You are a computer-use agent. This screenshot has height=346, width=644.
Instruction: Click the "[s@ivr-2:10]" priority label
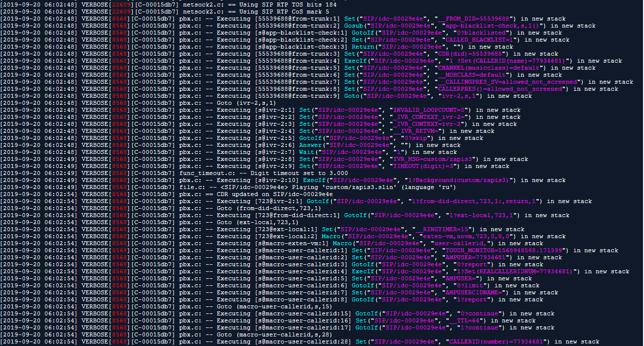[x=277, y=180]
